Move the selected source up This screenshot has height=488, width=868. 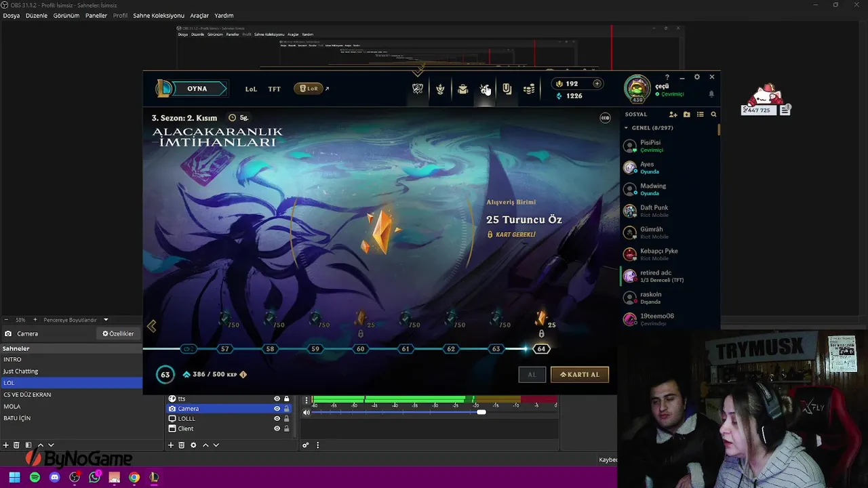[205, 445]
